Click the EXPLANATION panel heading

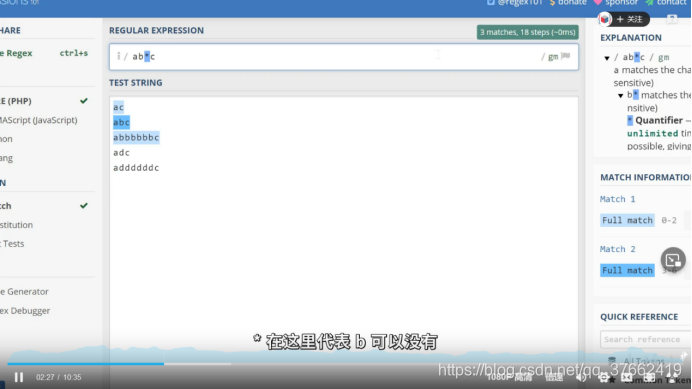coord(631,38)
